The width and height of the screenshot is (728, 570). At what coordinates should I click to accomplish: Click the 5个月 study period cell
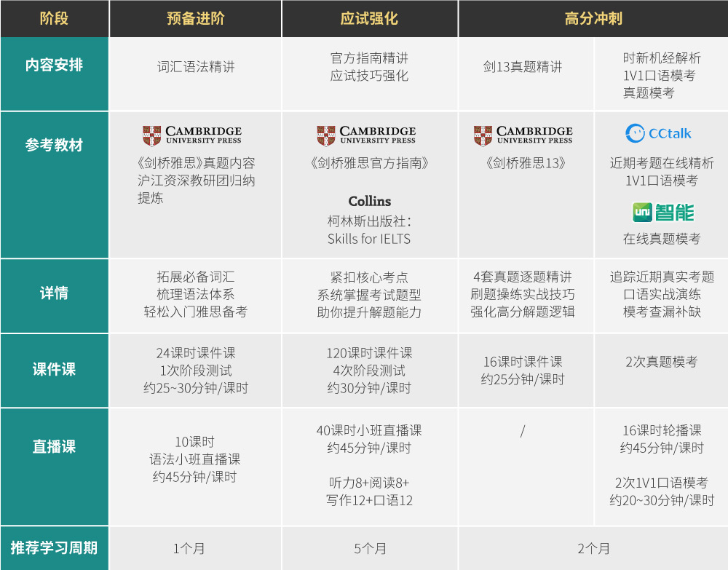point(370,548)
